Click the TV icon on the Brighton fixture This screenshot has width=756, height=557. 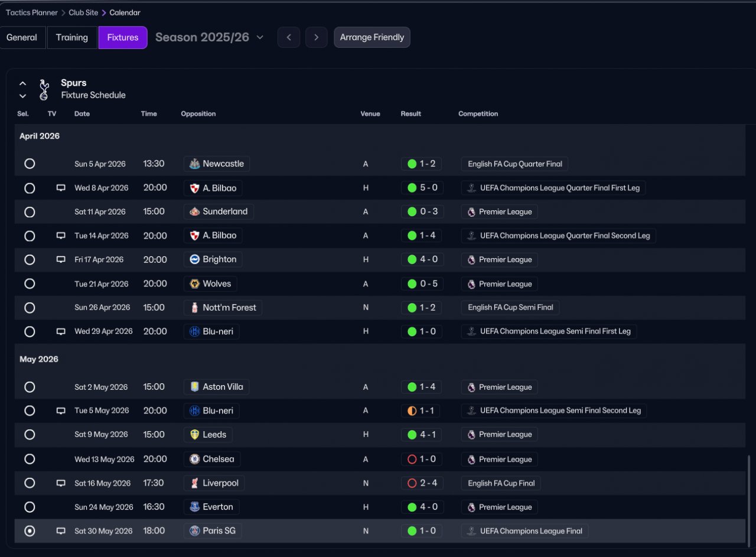click(x=61, y=259)
